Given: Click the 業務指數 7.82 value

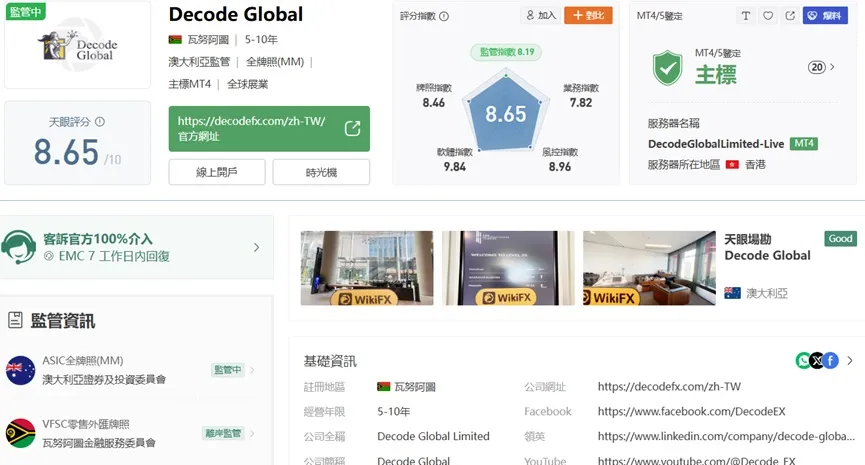Looking at the screenshot, I should 581,103.
